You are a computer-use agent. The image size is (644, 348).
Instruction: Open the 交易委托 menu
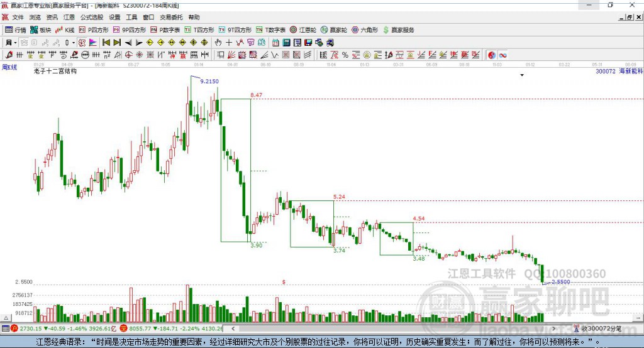[171, 17]
